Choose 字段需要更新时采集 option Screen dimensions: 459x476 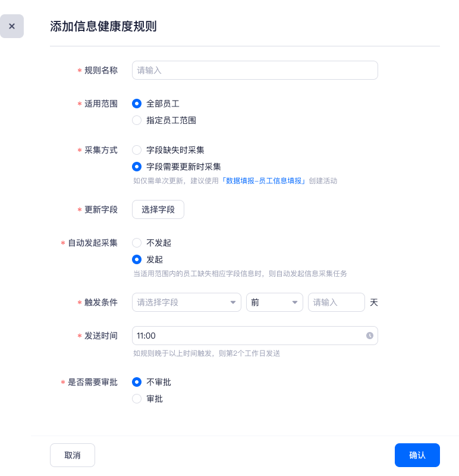(x=137, y=167)
